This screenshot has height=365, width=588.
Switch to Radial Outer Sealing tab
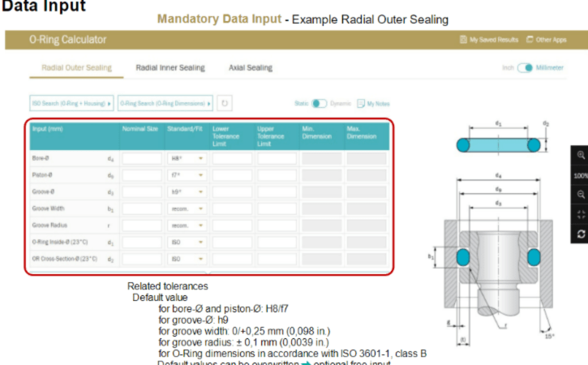tap(76, 68)
